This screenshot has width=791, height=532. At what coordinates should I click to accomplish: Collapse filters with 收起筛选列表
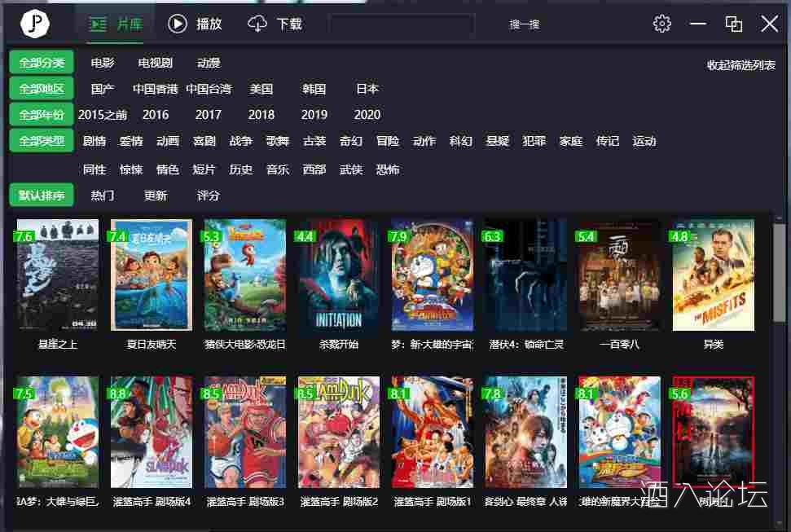click(741, 65)
